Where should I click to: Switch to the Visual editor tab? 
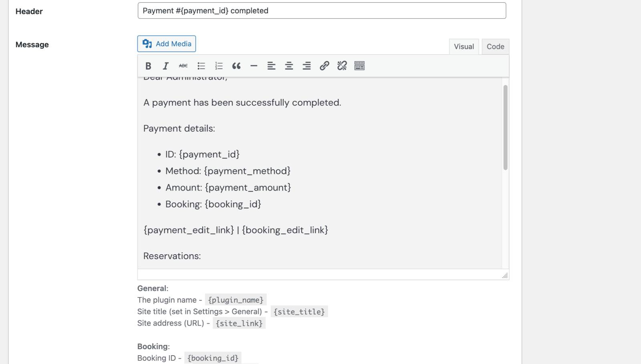coord(464,47)
